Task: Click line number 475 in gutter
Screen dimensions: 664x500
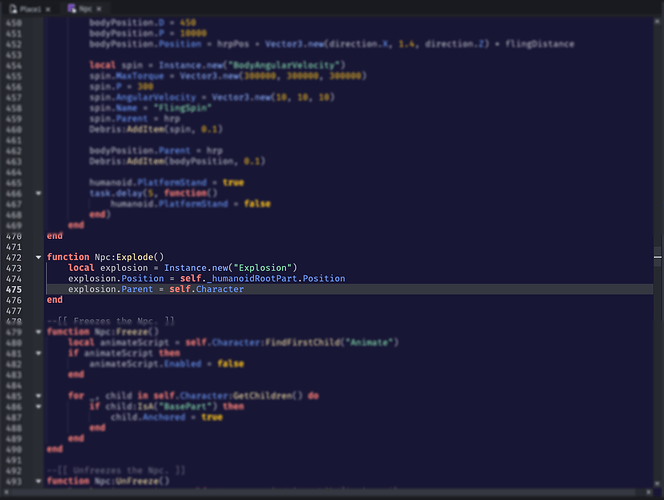Action: (14, 289)
